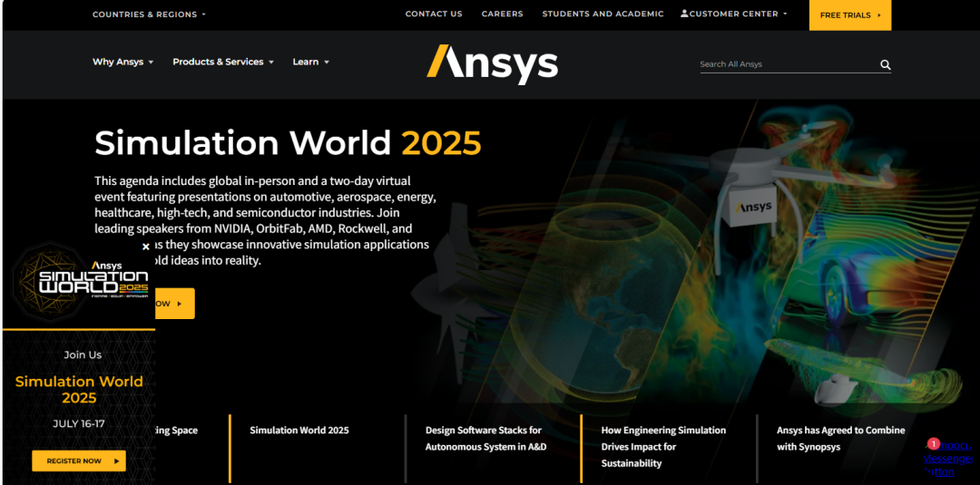The width and height of the screenshot is (980, 485).
Task: Click the Ansys Simulation World 2025 badge
Action: tap(79, 284)
